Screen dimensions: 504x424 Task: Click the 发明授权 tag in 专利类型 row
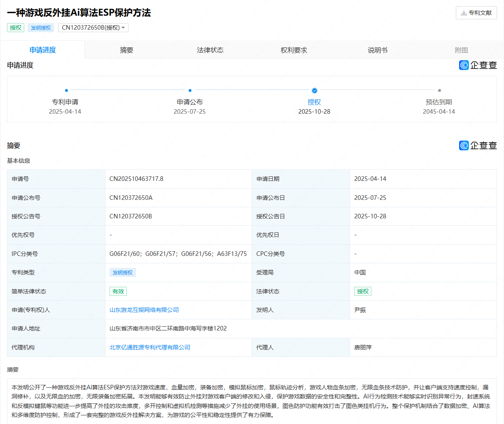point(122,272)
